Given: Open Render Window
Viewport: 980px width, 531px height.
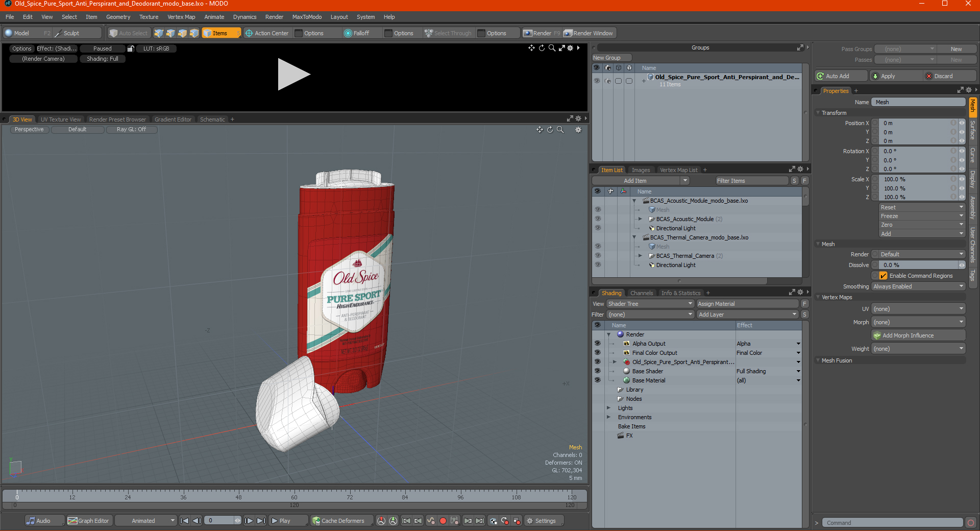Looking at the screenshot, I should (589, 33).
